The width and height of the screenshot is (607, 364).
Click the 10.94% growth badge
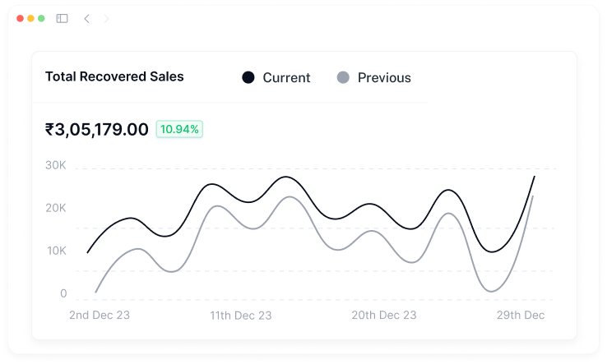179,129
